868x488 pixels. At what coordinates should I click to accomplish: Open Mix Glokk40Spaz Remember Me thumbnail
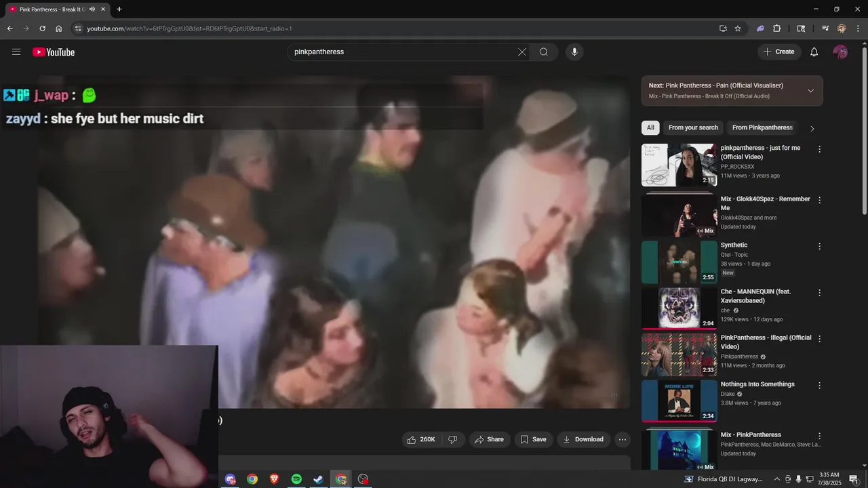tap(679, 214)
